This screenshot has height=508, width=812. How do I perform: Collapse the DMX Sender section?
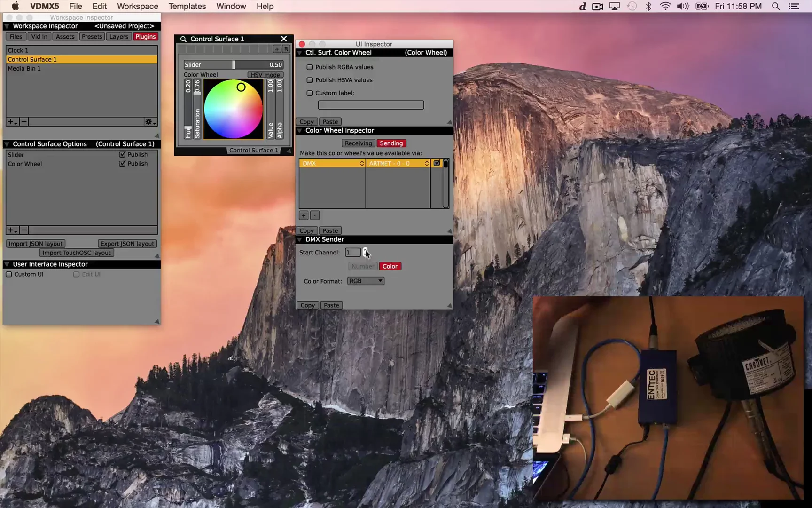tap(299, 239)
